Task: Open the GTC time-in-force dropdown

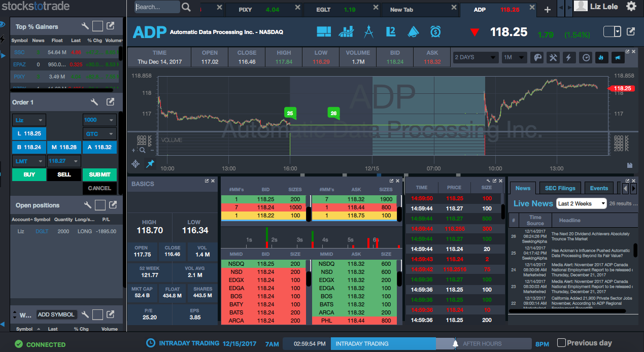Action: point(99,134)
